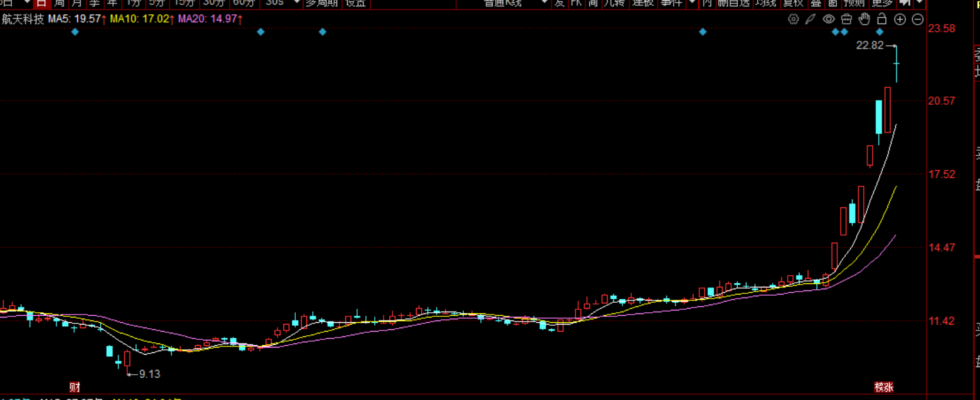Click the rightmost blue diamond event marker

[x=879, y=32]
